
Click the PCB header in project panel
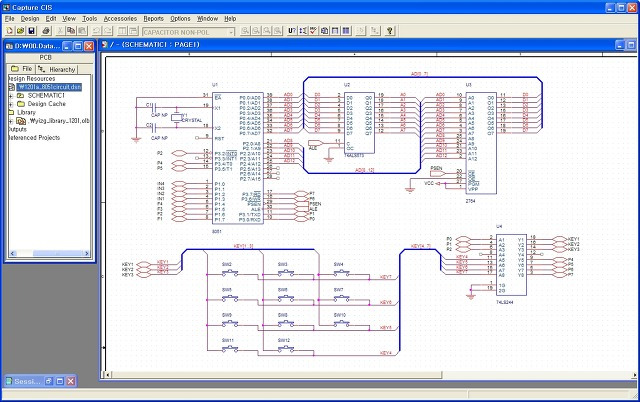click(46, 58)
